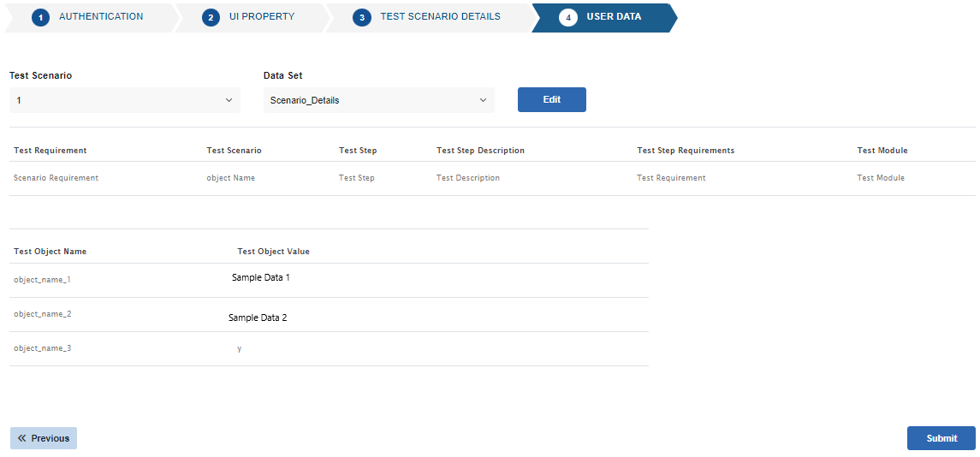Image resolution: width=980 pixels, height=457 pixels.
Task: Go to the Authentication step tab
Action: point(100,17)
